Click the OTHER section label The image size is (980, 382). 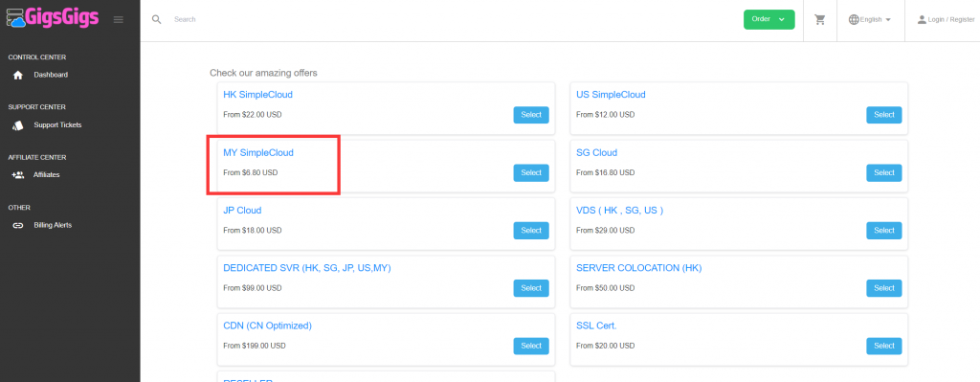(19, 208)
